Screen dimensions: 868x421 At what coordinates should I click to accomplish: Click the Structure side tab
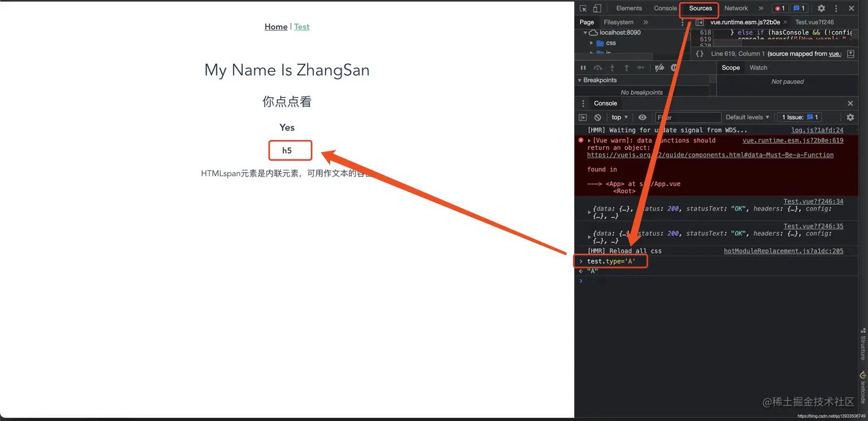862,344
